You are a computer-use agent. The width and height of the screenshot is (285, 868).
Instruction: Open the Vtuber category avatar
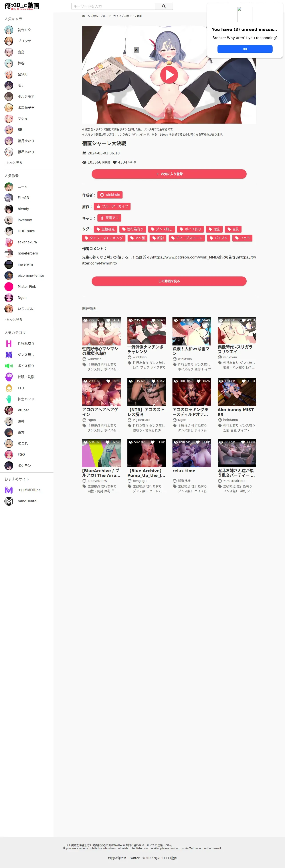click(9, 410)
